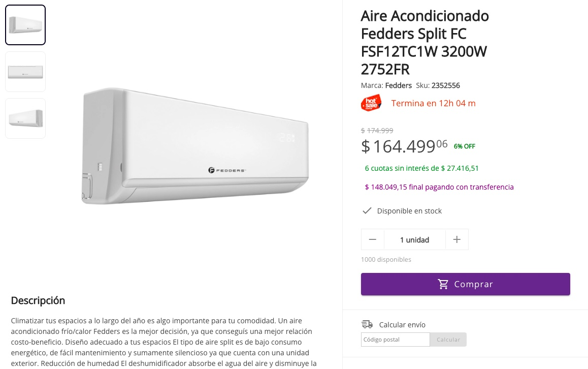588x369 pixels.
Task: Click the Calcular shipping button
Action: coord(448,340)
